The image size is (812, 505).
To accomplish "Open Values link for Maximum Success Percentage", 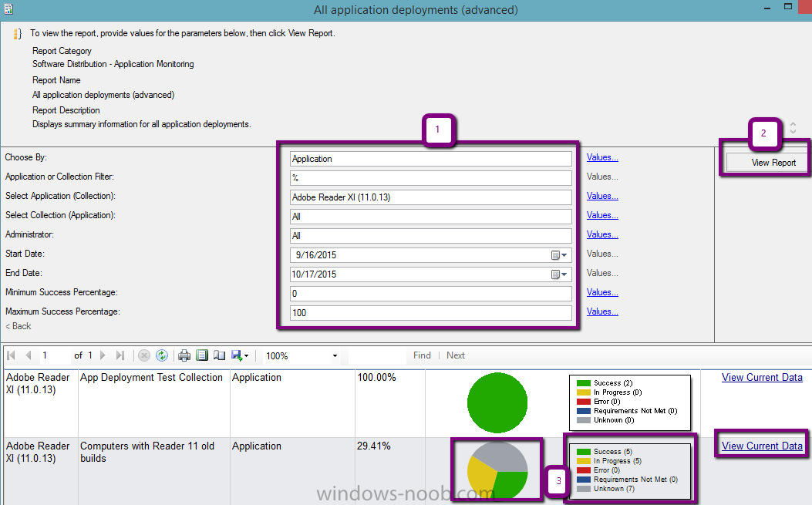I will point(602,311).
